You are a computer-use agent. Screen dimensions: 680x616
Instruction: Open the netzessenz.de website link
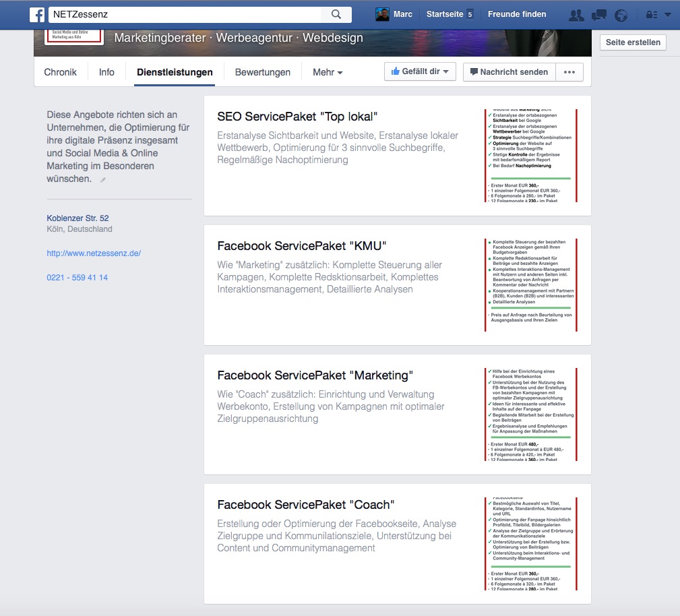click(94, 253)
